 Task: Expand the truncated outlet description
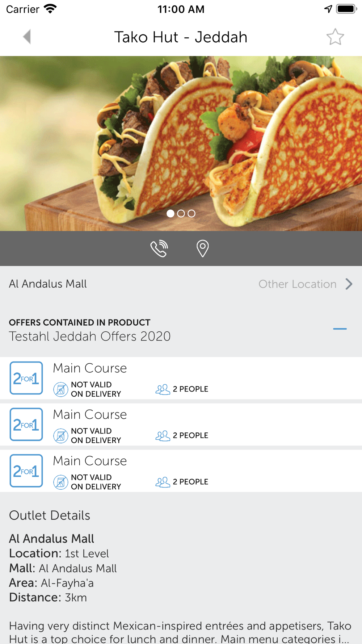(180, 632)
